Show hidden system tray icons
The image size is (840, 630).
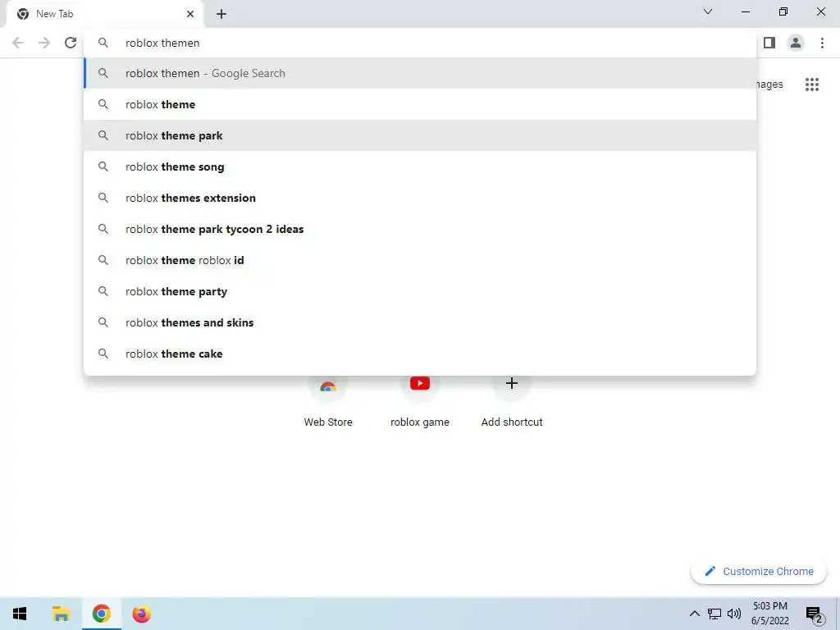tap(694, 614)
